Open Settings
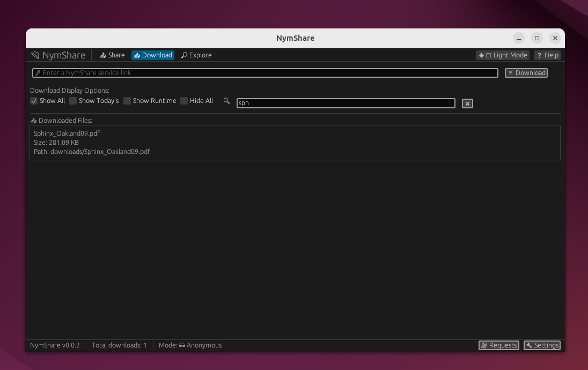Image resolution: width=588 pixels, height=370 pixels. pos(542,345)
